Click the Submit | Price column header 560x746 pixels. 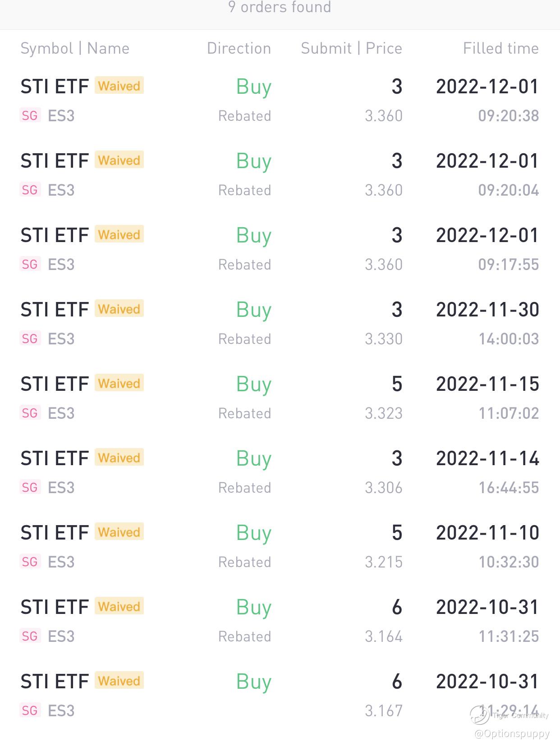point(351,48)
